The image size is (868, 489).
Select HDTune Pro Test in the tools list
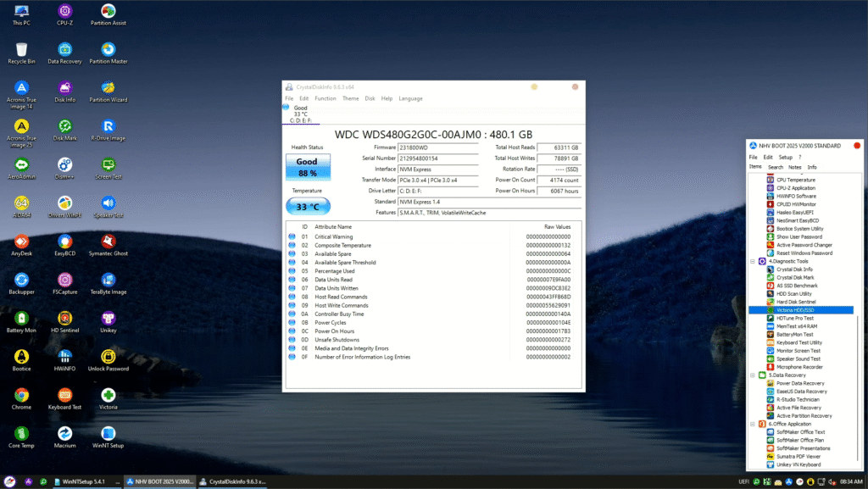click(794, 318)
